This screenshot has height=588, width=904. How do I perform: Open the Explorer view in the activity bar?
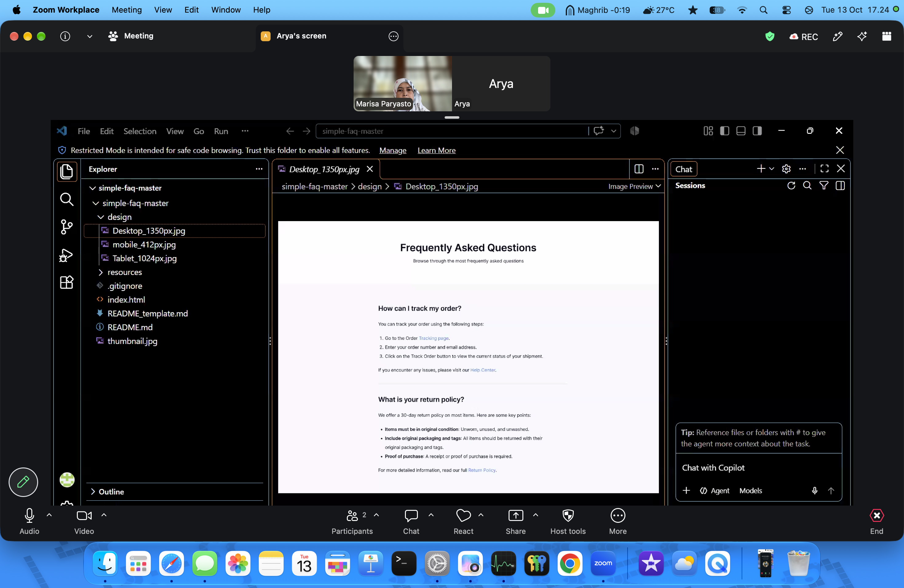point(66,171)
